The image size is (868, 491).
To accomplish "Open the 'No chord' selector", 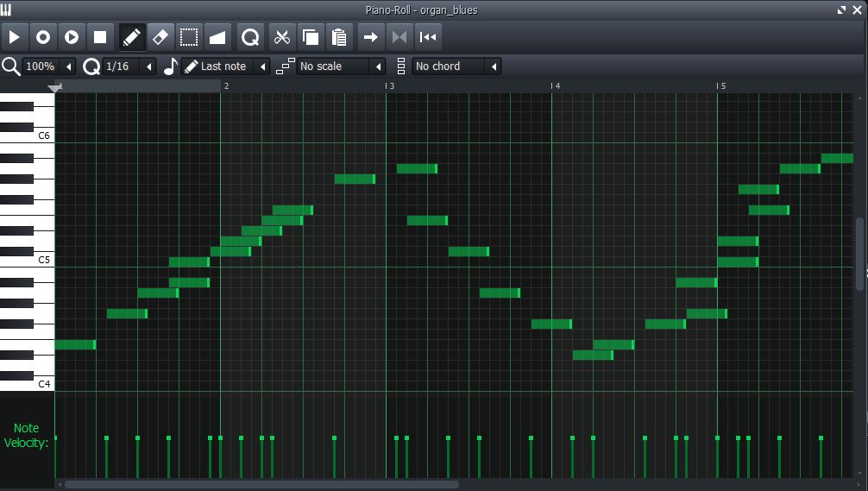I will click(x=456, y=66).
